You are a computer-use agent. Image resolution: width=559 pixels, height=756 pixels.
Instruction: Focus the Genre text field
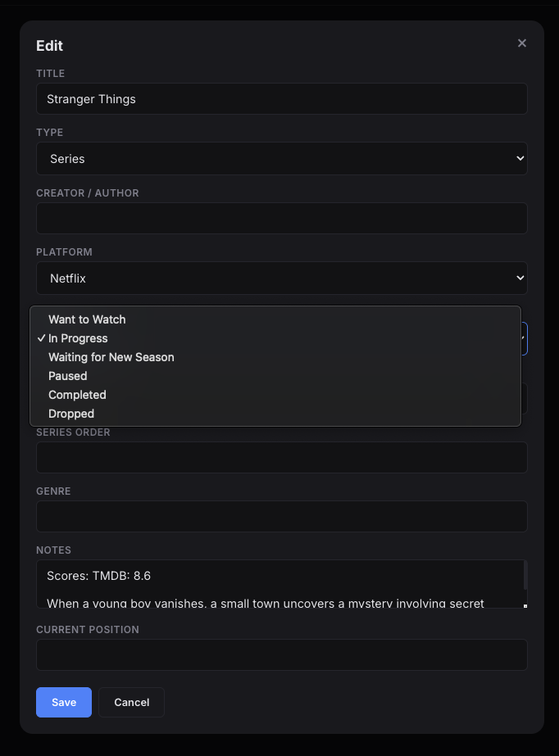click(x=281, y=517)
